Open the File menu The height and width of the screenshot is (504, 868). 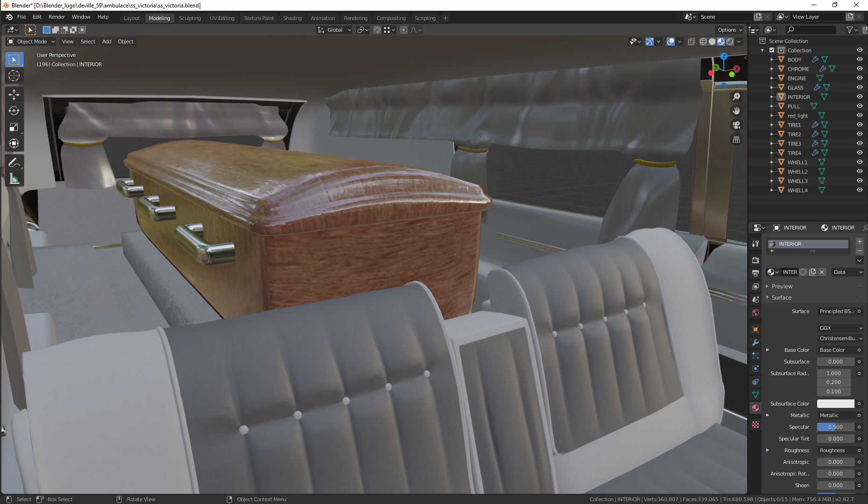tap(21, 17)
